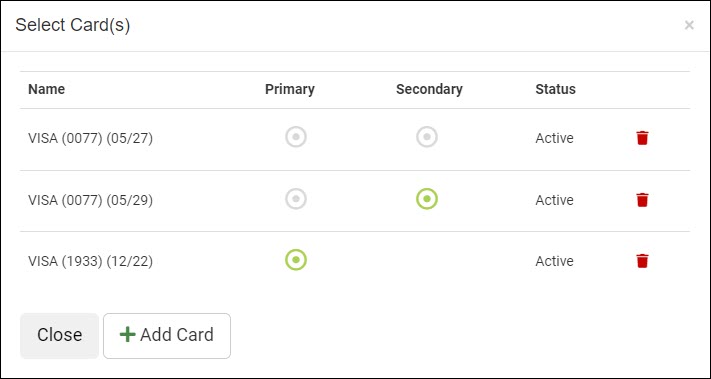Viewport: 711px width, 379px height.
Task: Click the Status column header
Action: tap(555, 89)
